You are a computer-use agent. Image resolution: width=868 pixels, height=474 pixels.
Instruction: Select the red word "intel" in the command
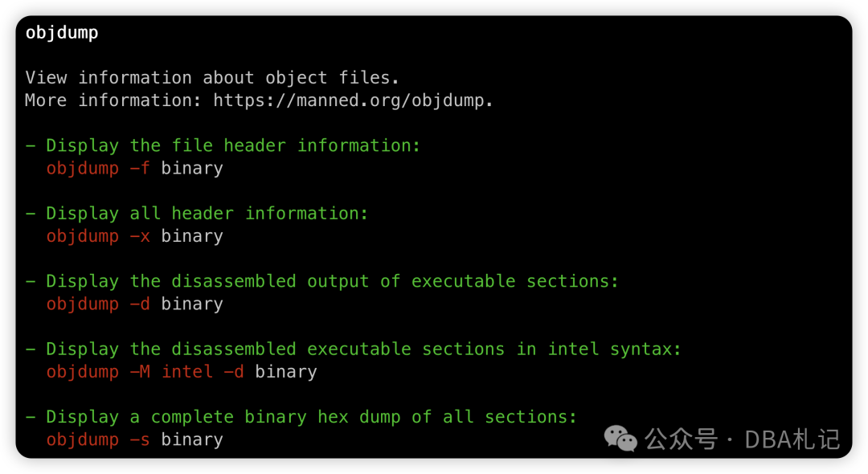pyautogui.click(x=187, y=372)
